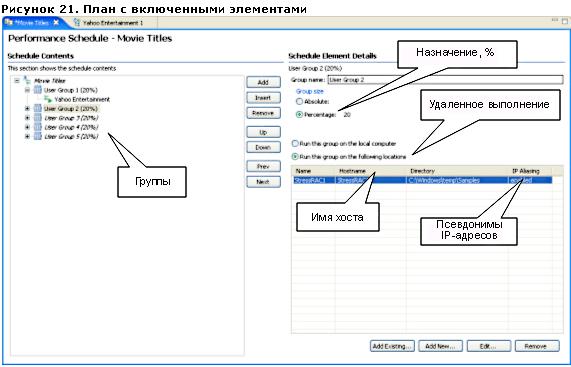Viewport: 571px width, 367px height.
Task: Click the User Group 2 group icon
Action: [38, 108]
